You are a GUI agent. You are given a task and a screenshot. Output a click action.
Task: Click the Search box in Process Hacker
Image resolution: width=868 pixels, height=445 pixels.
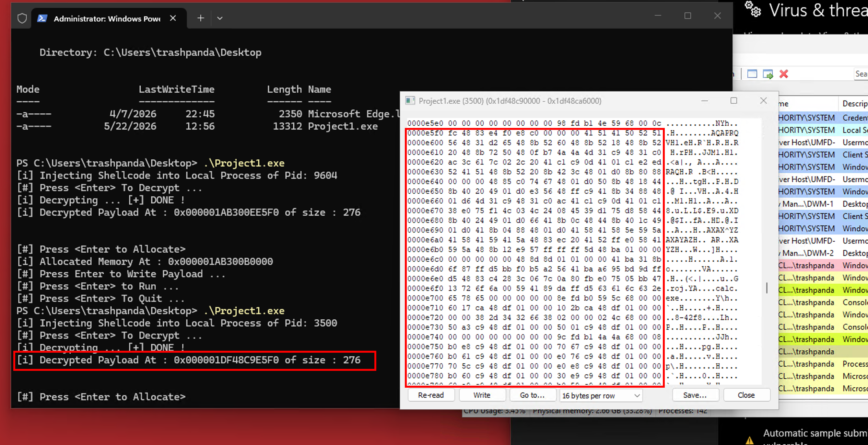tap(861, 74)
